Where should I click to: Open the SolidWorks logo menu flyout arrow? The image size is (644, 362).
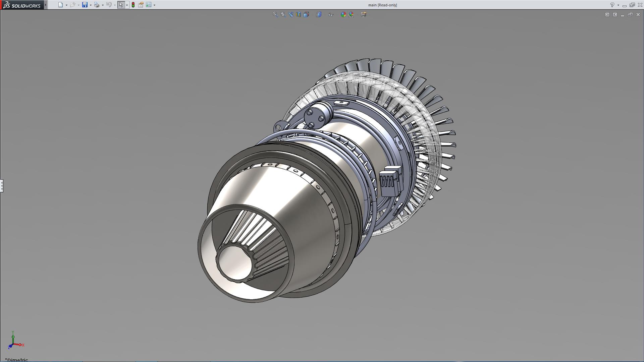(46, 5)
